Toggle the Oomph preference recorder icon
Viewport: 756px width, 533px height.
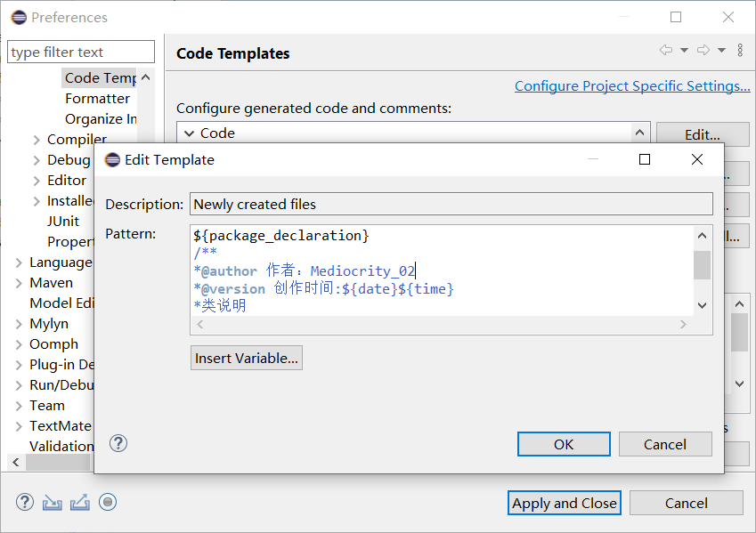pos(108,503)
